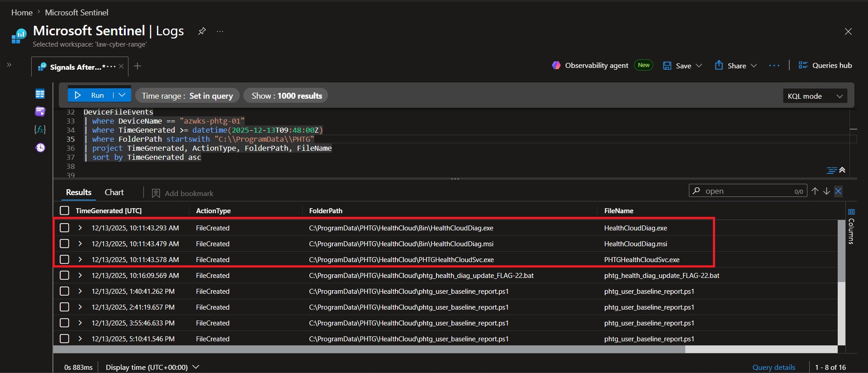
Task: Open the saved queries sidebar icon
Action: (x=40, y=111)
